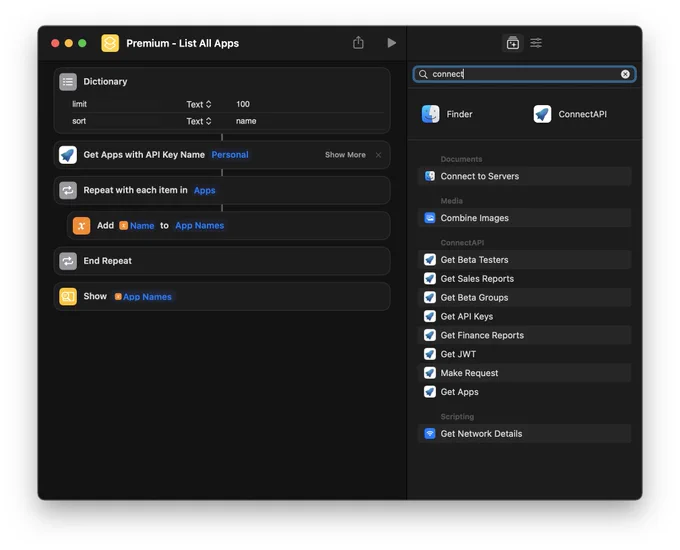The image size is (680, 550).
Task: Close the window with red button
Action: coord(55,43)
